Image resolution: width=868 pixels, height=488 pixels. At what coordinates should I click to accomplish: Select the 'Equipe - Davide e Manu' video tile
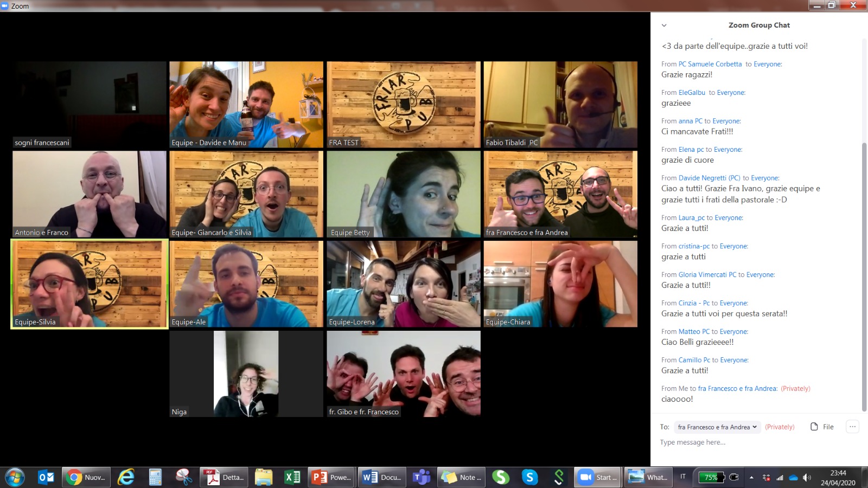[246, 105]
